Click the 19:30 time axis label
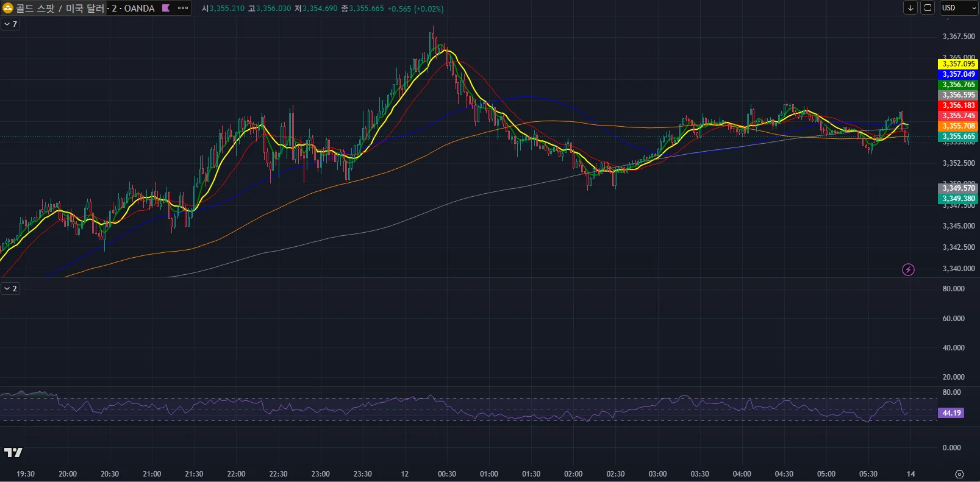 [x=26, y=474]
